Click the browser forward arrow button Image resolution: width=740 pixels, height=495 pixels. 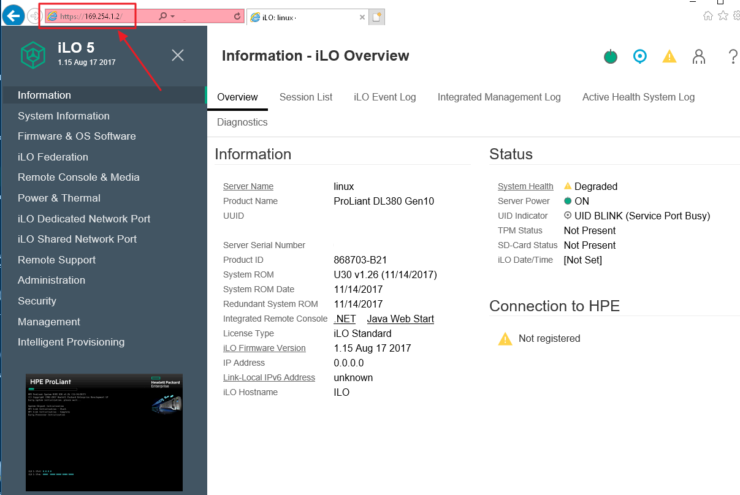[x=33, y=17]
